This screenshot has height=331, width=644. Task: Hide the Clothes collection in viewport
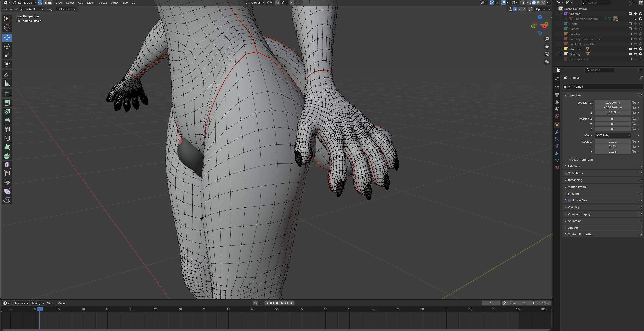(x=635, y=49)
